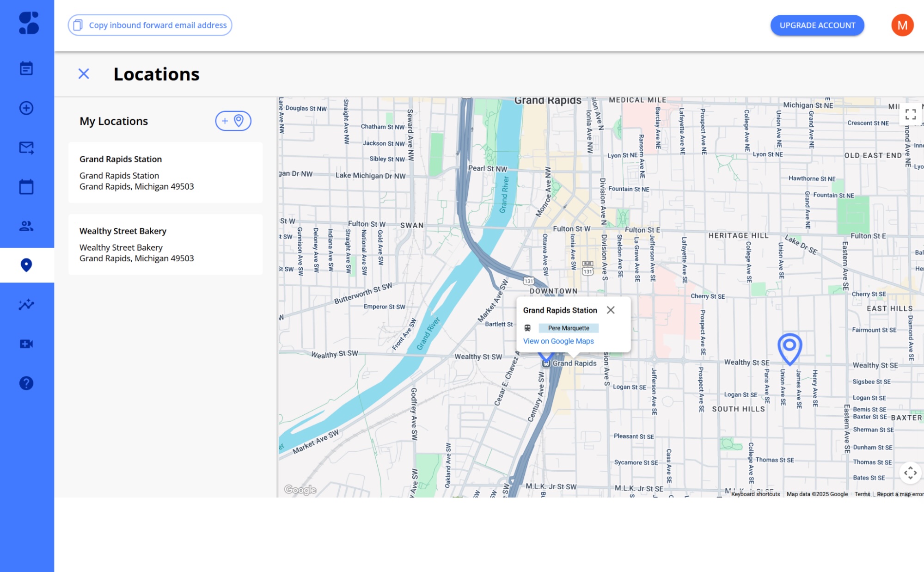This screenshot has width=924, height=572.
Task: Click the app logo in sidebar
Action: (x=28, y=23)
